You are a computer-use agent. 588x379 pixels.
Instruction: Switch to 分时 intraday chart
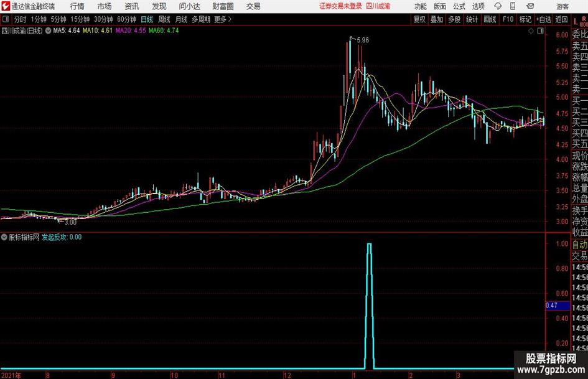(x=21, y=19)
